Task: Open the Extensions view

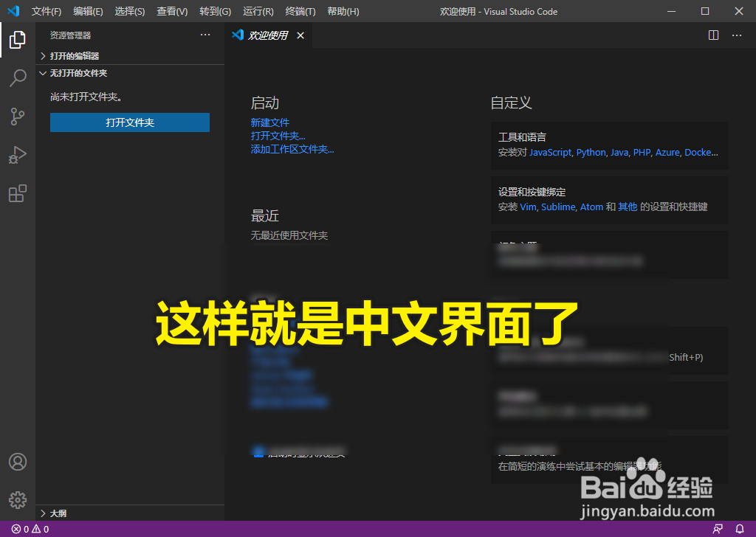Action: 18,193
